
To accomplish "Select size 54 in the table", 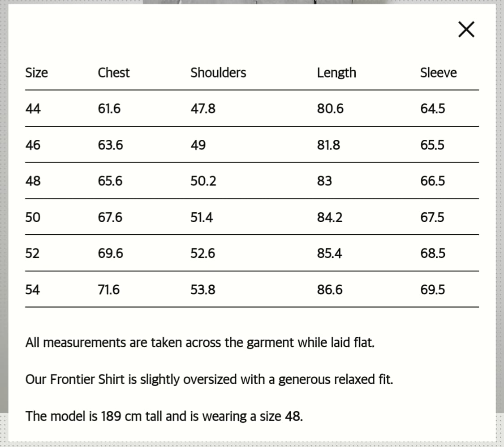I will (x=33, y=290).
